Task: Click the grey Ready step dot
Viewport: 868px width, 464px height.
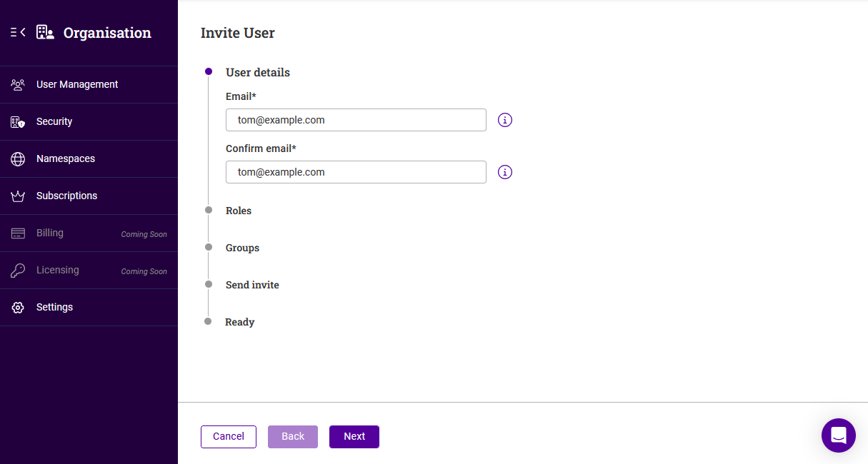Action: (x=208, y=321)
